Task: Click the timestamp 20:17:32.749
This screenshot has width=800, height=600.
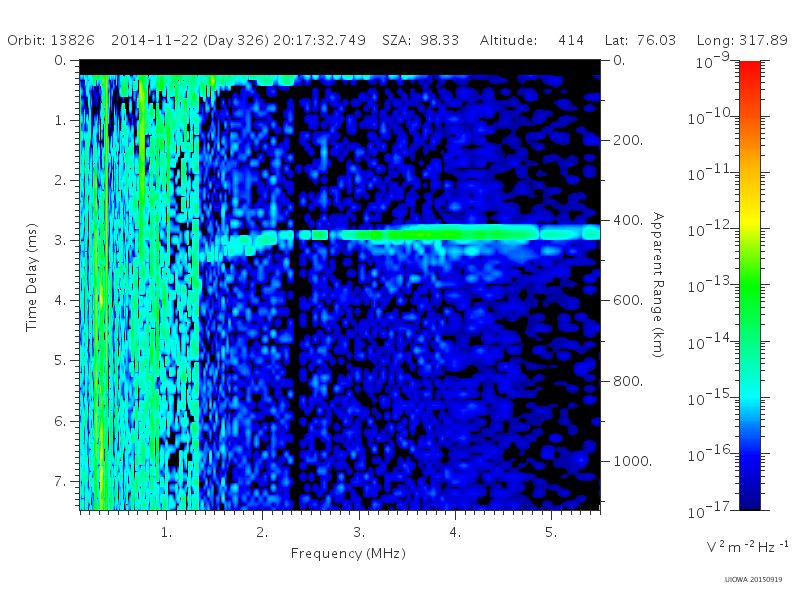Action: 319,40
